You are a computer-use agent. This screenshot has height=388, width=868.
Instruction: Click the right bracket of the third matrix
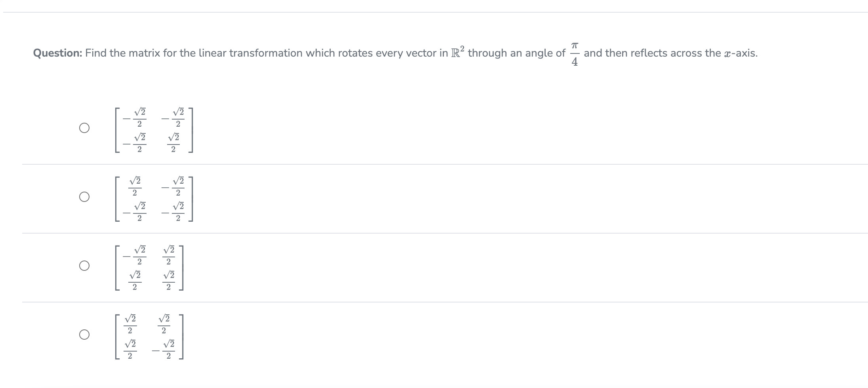[181, 268]
